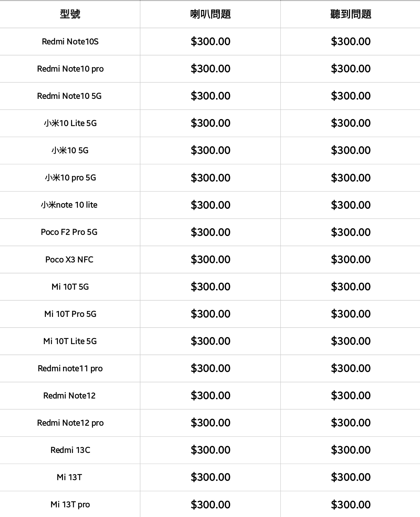Select the Mi 13T model cell
The height and width of the screenshot is (517, 420).
[69, 477]
